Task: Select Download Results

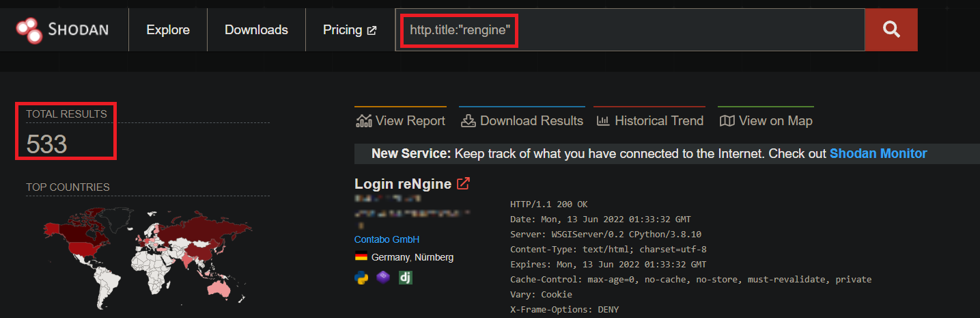Action: click(522, 120)
